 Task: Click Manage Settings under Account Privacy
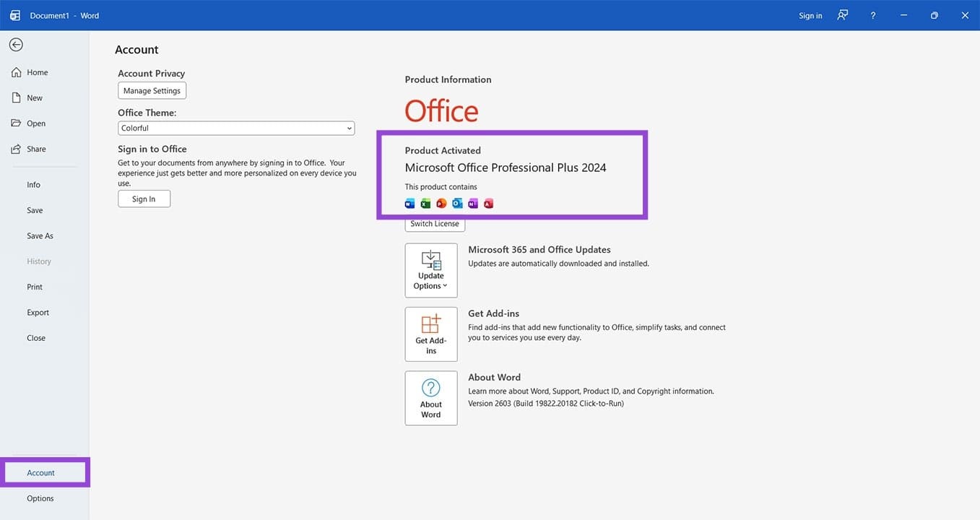pos(152,90)
